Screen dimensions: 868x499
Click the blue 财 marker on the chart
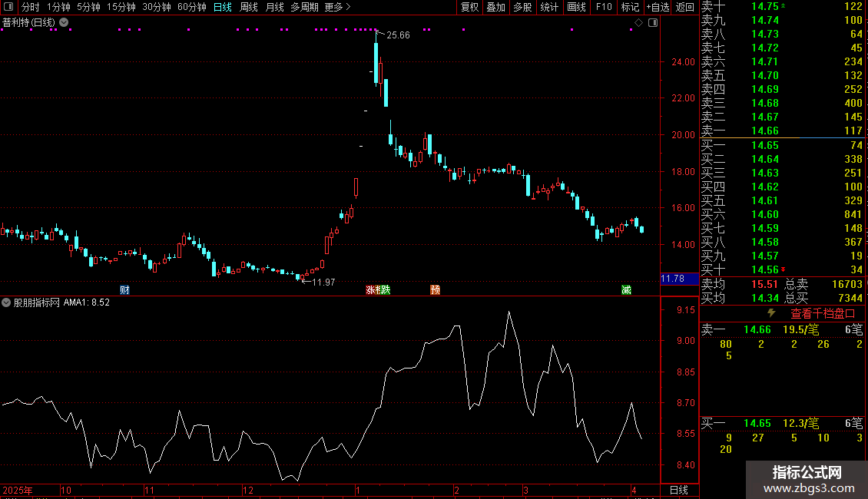click(124, 290)
